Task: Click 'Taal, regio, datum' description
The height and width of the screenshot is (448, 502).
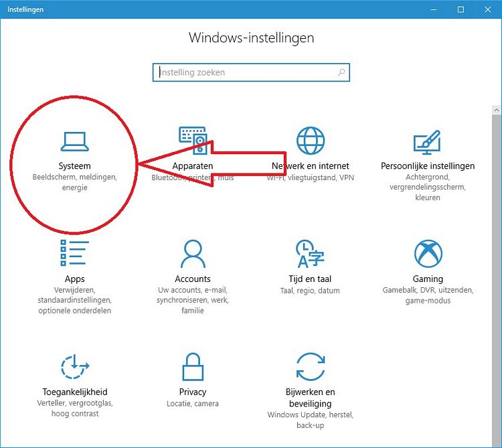Action: coord(310,291)
